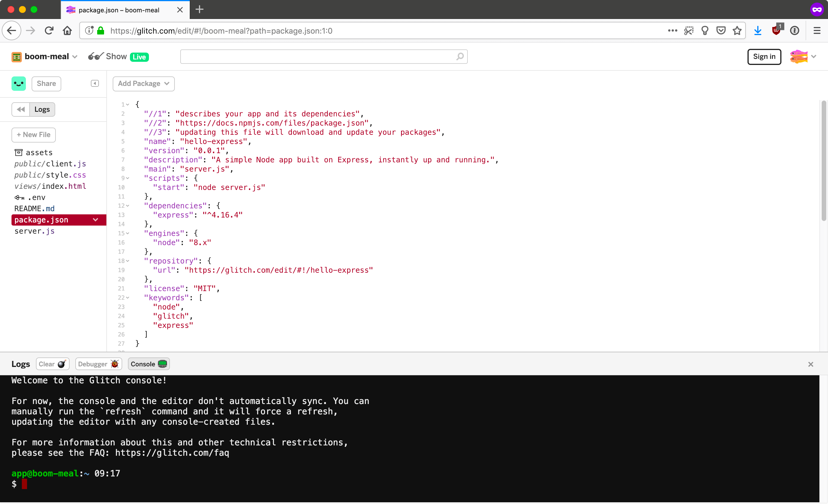
Task: Open the package.json file options chevron
Action: tap(95, 220)
